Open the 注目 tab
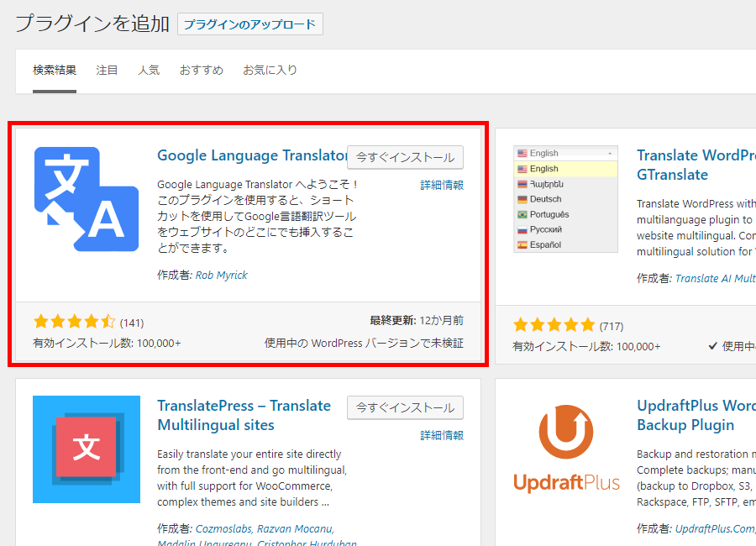Viewport: 756px width, 546px height. pos(108,71)
